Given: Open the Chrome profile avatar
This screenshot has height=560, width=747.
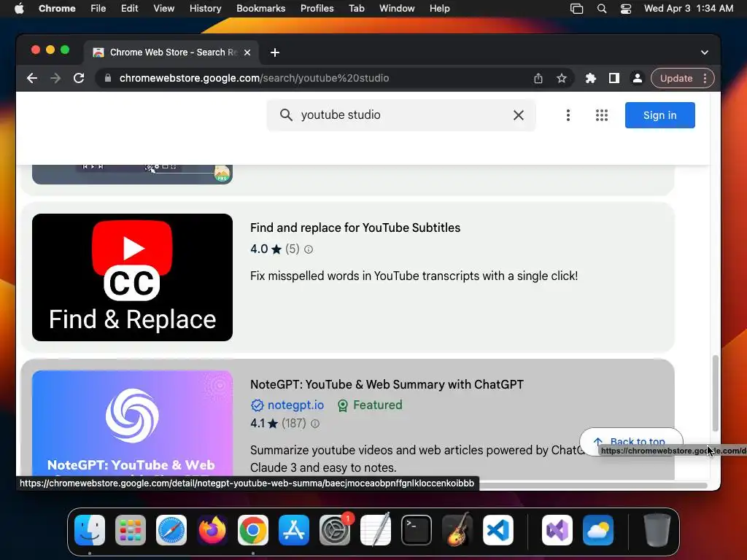Looking at the screenshot, I should [638, 78].
